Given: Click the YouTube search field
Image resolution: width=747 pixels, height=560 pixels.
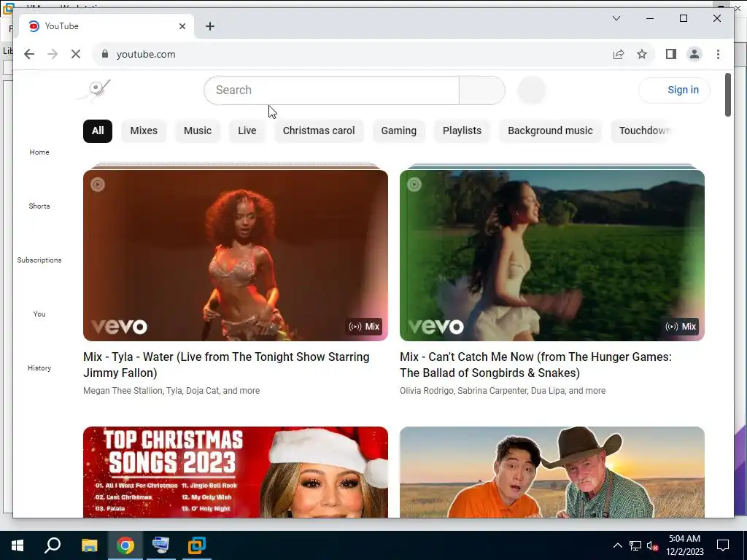Looking at the screenshot, I should coord(332,90).
